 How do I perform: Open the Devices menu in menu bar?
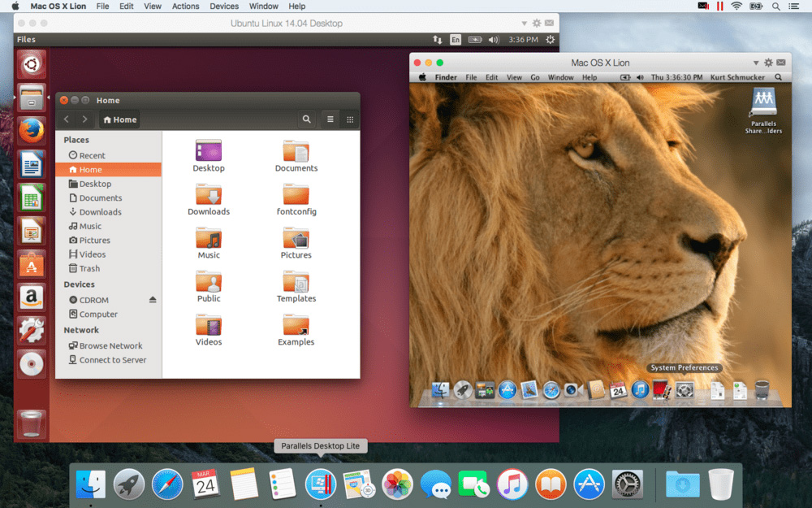click(x=224, y=6)
